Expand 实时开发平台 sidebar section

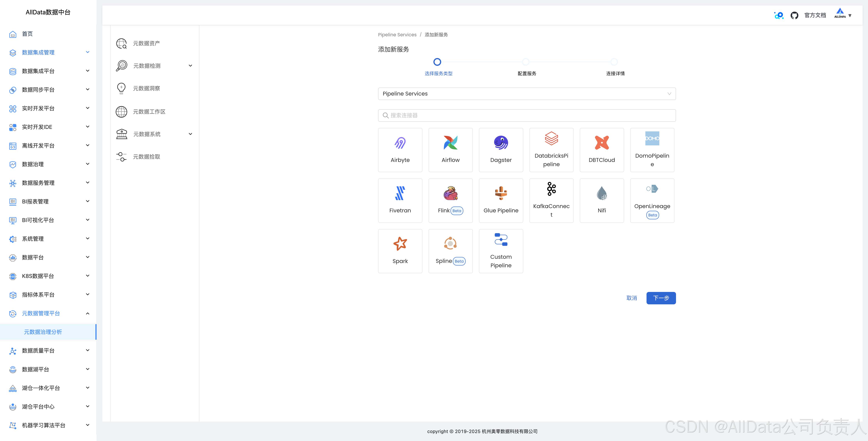pyautogui.click(x=48, y=108)
